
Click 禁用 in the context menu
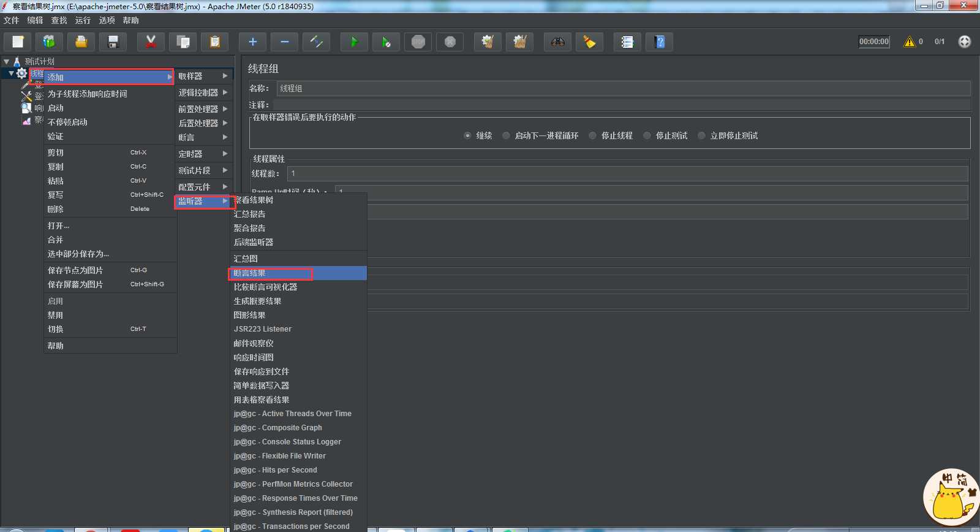[110, 315]
